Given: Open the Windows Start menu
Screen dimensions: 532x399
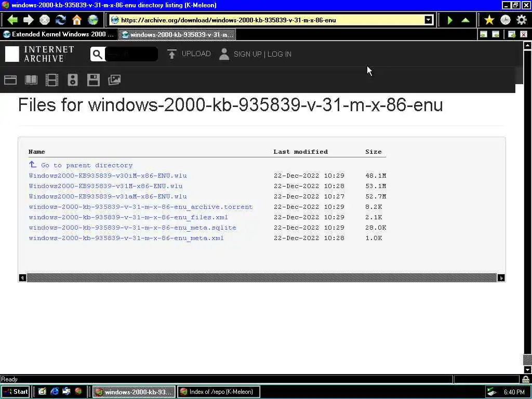Looking at the screenshot, I should pyautogui.click(x=16, y=392).
